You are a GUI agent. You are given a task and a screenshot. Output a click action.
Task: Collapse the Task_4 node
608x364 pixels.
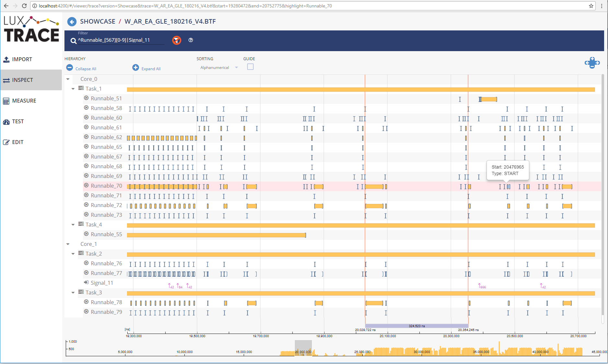(73, 225)
